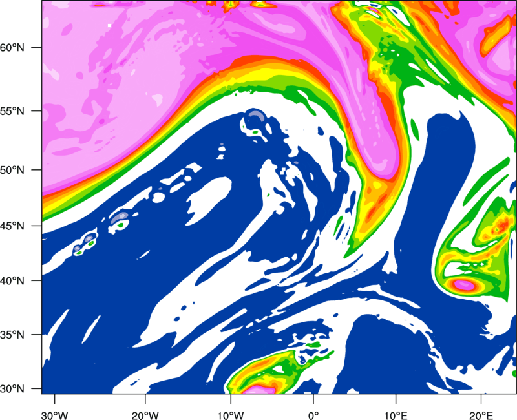Click the 20°E longitude label
The width and height of the screenshot is (517, 420).
click(481, 415)
